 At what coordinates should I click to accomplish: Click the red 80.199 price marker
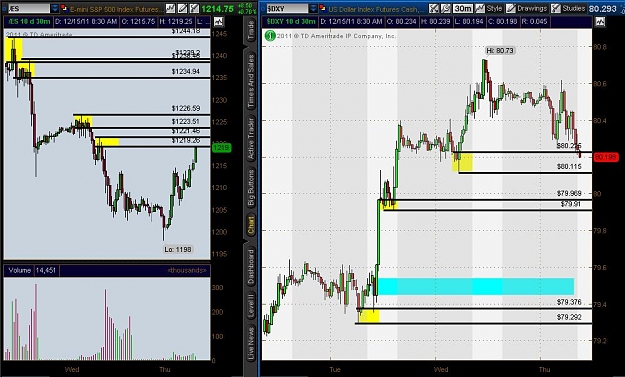605,157
